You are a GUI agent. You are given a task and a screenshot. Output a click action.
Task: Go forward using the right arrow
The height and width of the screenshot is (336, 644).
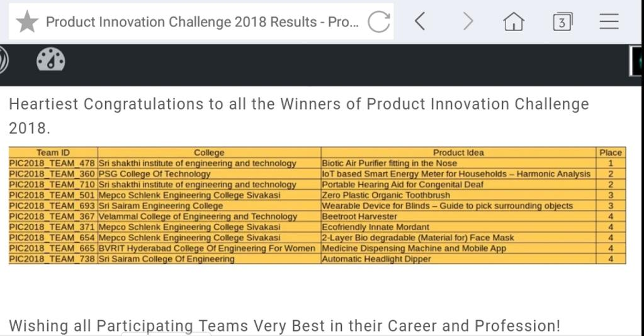(x=468, y=21)
